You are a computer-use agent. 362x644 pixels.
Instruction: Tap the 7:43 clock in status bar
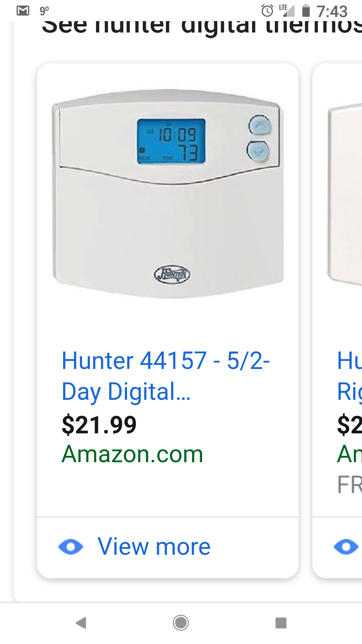click(x=332, y=11)
